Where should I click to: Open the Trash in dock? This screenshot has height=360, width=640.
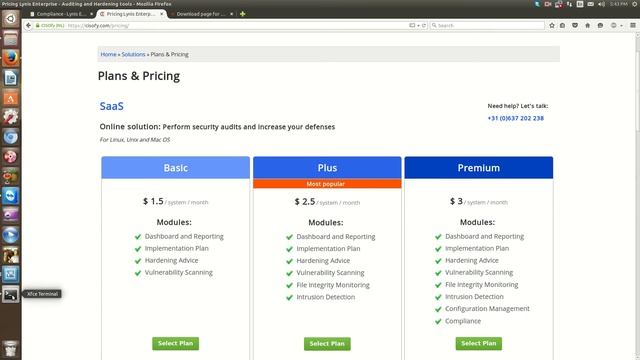tap(11, 349)
